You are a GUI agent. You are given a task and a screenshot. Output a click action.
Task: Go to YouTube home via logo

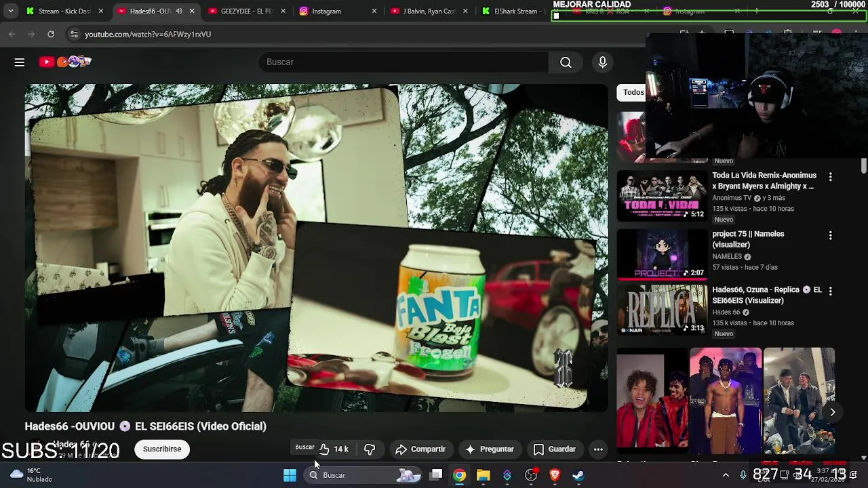click(65, 62)
